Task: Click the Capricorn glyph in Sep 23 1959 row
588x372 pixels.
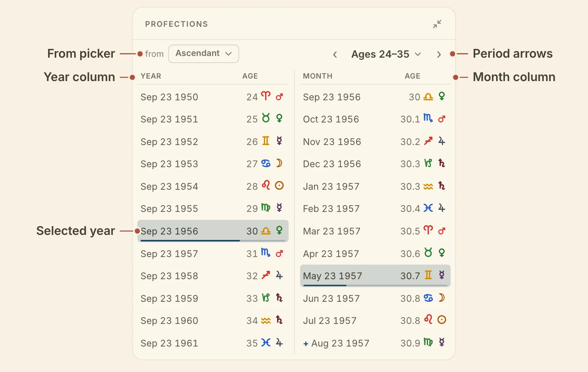Action: coord(266,298)
